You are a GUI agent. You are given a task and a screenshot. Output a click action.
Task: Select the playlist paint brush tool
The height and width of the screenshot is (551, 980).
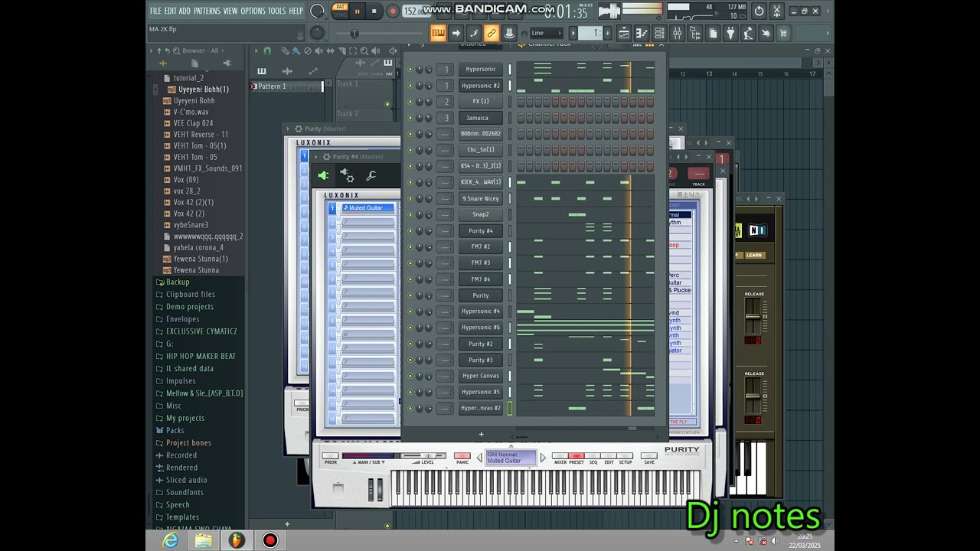(x=296, y=51)
